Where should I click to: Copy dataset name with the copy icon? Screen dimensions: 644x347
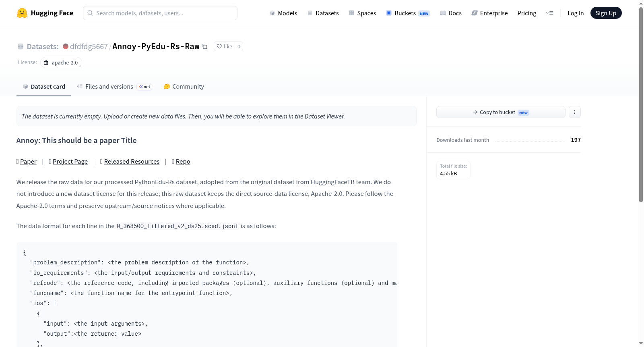click(204, 46)
